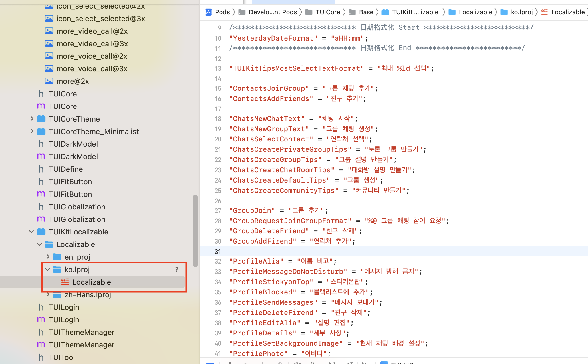Open the TUICore breadcrumb segment
Image resolution: width=588 pixels, height=364 pixels.
(328, 12)
